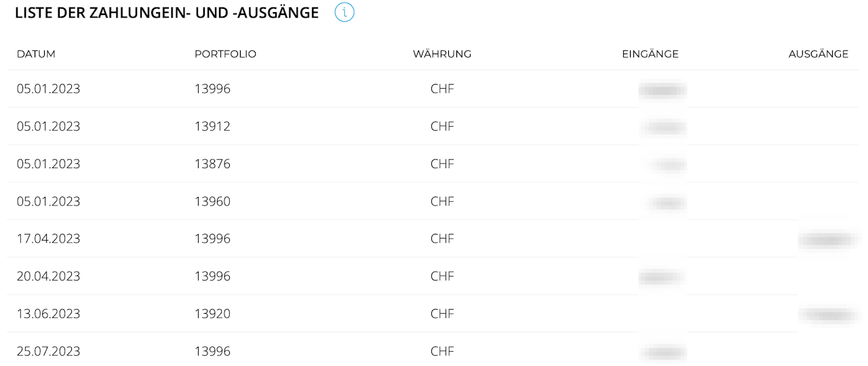The height and width of the screenshot is (366, 868).
Task: Click blurred incoming amount for 20.04.2023
Action: tap(661, 277)
